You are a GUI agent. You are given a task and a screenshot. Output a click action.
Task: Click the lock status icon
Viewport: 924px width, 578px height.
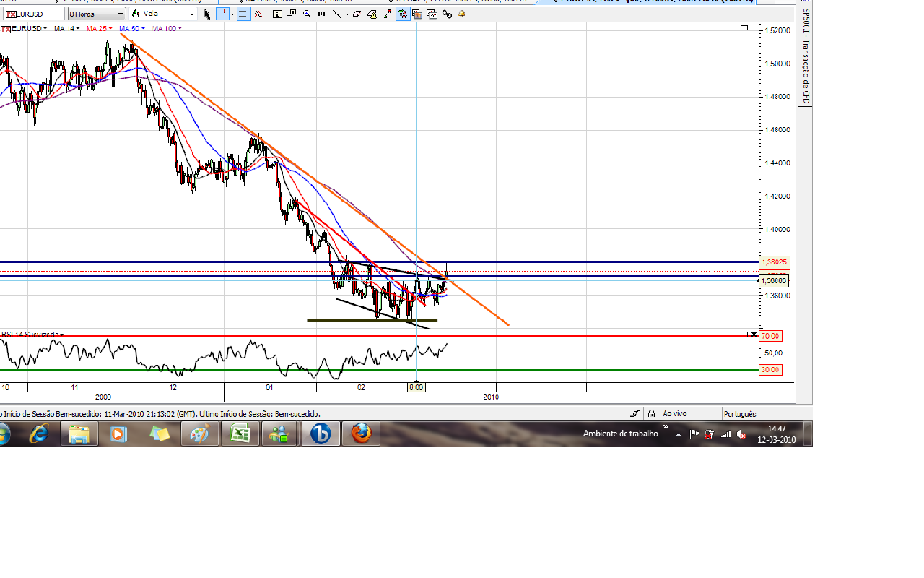click(651, 413)
